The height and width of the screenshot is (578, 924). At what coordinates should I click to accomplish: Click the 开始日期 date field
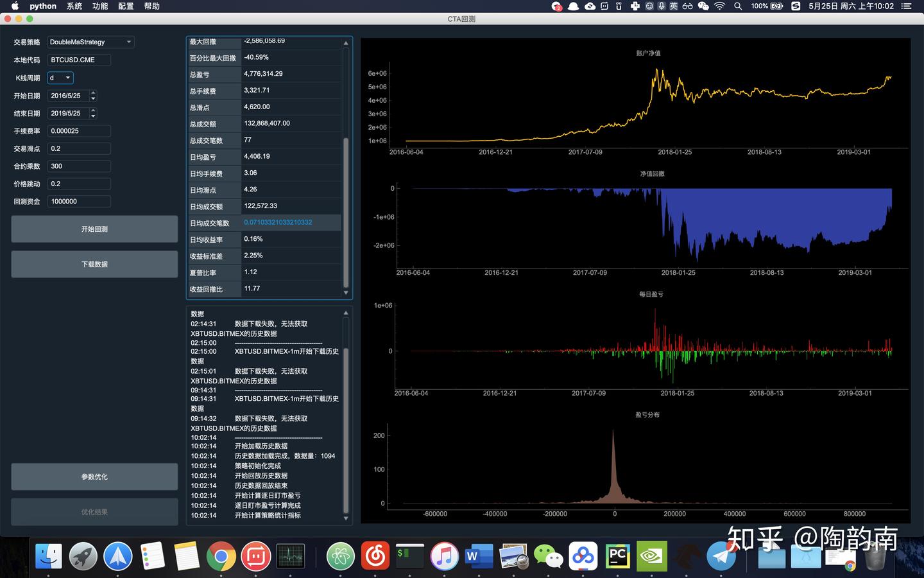point(69,96)
